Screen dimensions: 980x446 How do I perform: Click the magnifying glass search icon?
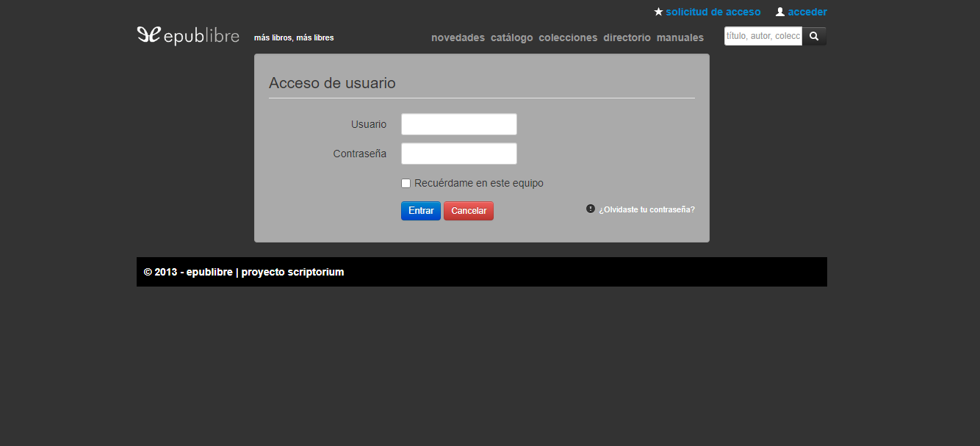(813, 35)
